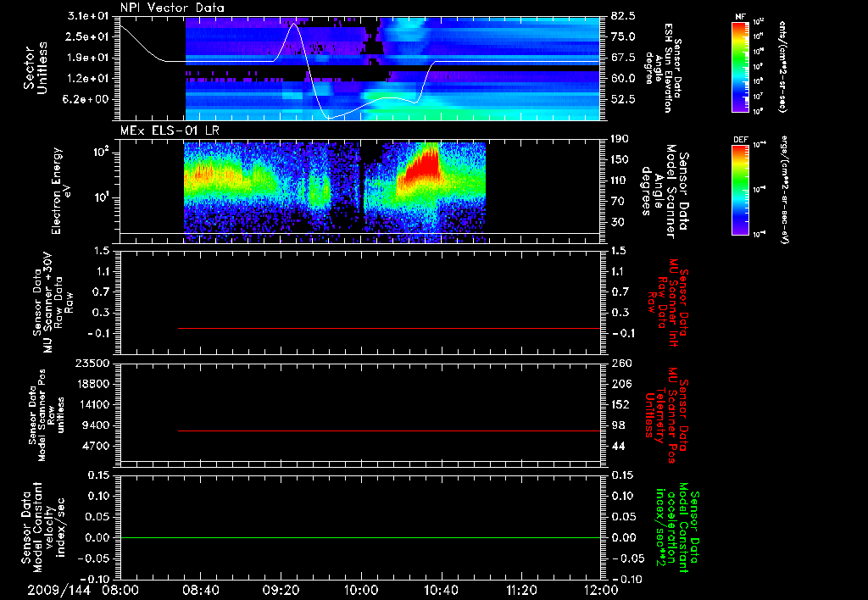Click the '60.0' sun elevation tick label
The width and height of the screenshot is (868, 600).
623,79
